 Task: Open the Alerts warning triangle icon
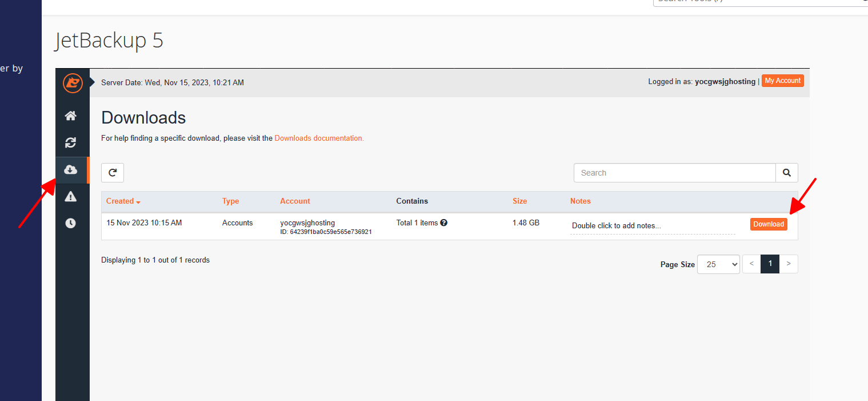(x=71, y=197)
